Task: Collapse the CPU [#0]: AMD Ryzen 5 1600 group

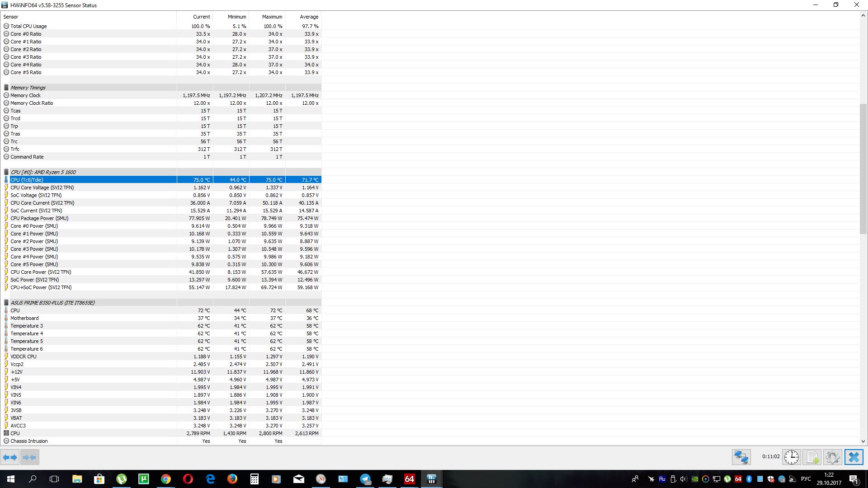Action: 43,172
